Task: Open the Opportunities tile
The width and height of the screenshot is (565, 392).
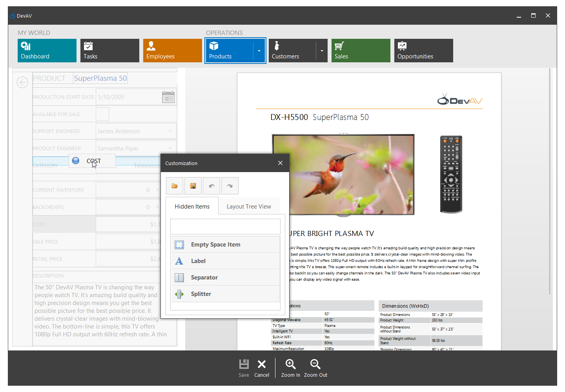Action: [x=424, y=51]
